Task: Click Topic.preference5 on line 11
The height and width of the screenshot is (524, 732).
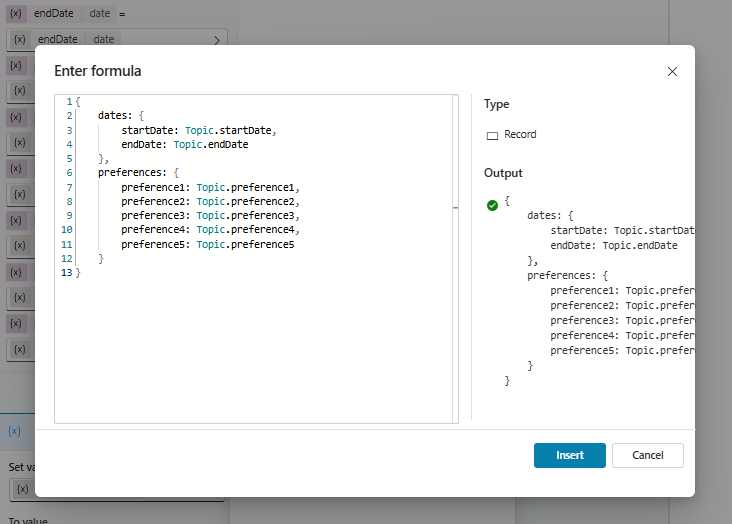Action: tap(244, 245)
